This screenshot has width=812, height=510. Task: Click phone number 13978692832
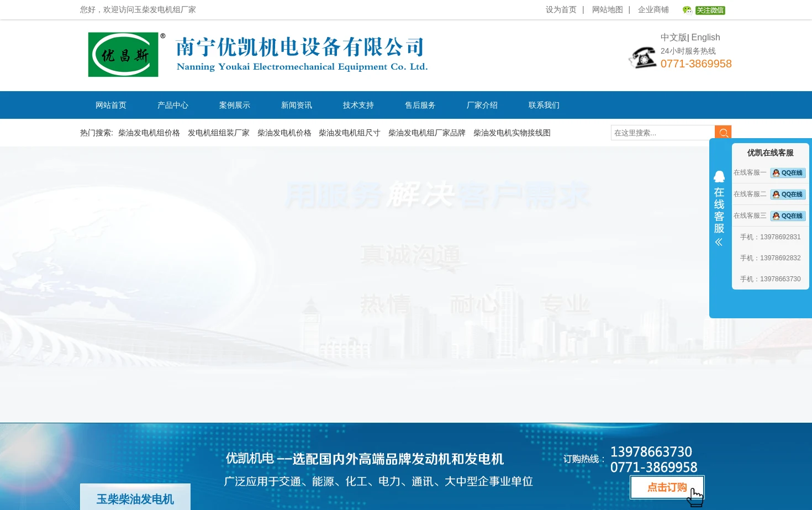click(780, 258)
